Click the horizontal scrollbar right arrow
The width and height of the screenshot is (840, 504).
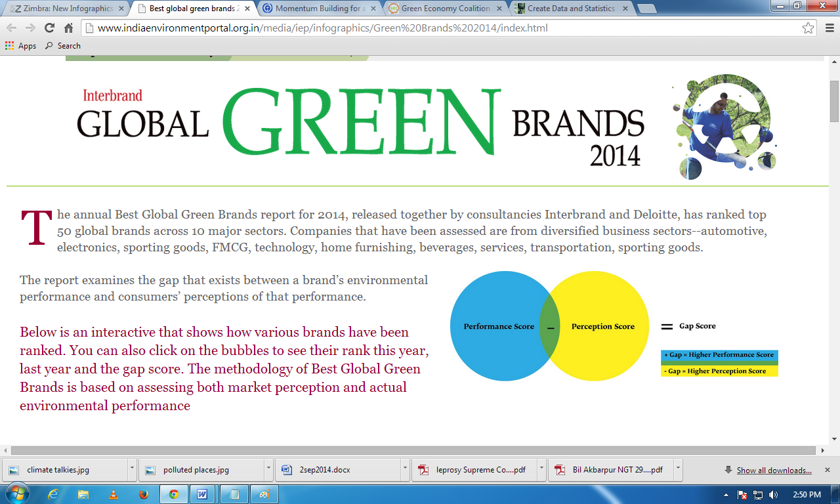point(823,450)
